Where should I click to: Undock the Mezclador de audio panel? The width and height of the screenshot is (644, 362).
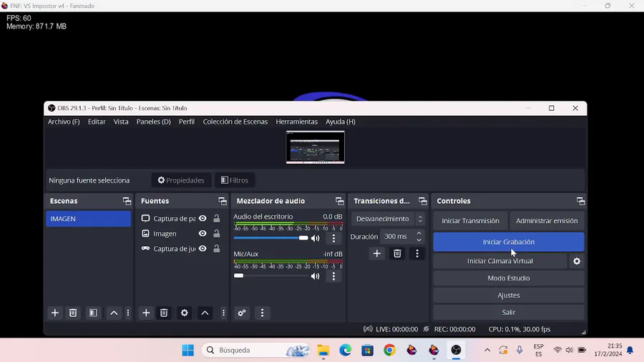tap(339, 201)
